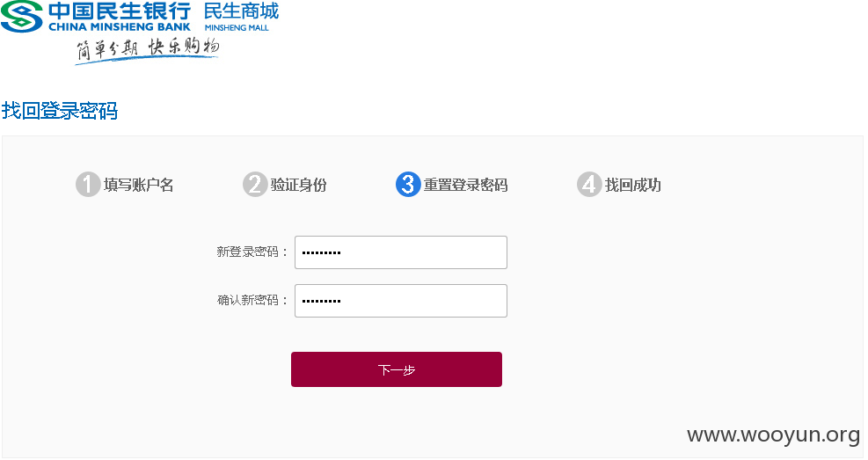Click the 下一步 next step button
Viewport: 868px width, 460px height.
[397, 369]
